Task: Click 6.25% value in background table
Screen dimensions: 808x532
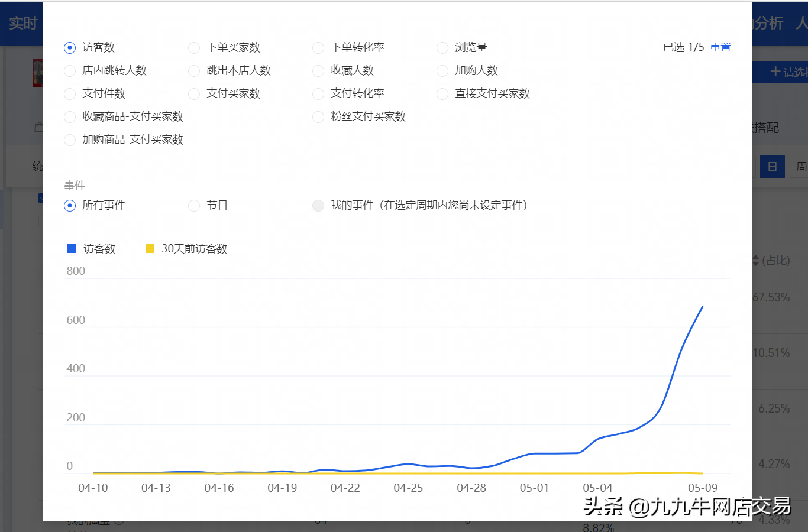Action: (774, 408)
